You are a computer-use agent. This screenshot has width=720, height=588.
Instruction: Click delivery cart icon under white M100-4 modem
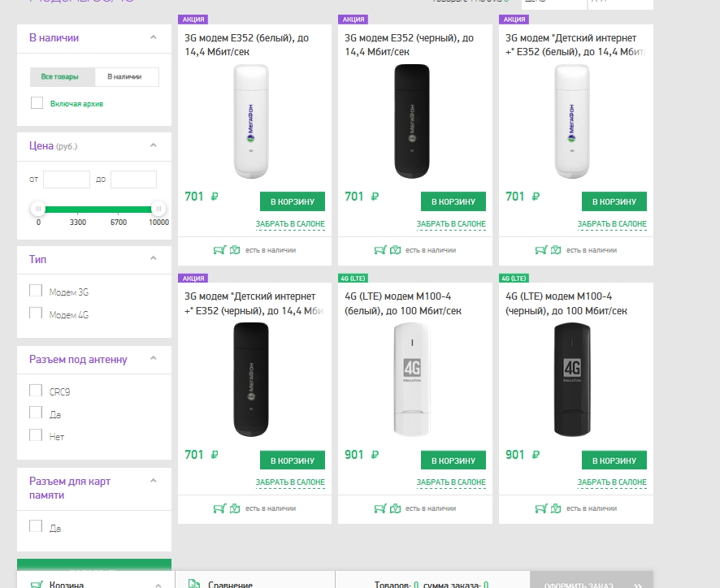pyautogui.click(x=379, y=508)
